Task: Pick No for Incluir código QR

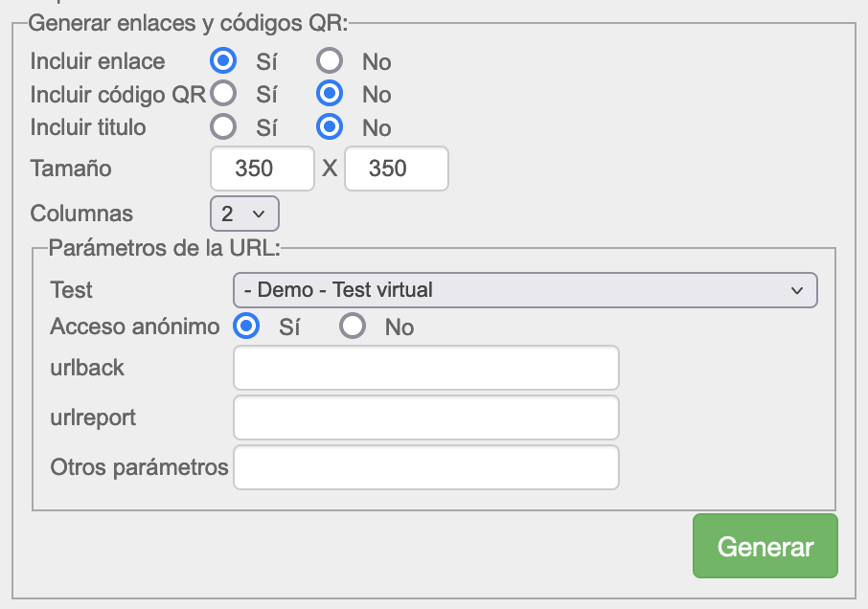Action: (x=331, y=94)
